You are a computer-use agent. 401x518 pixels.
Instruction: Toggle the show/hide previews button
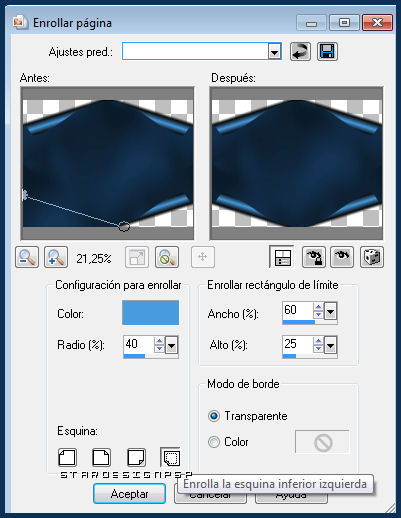282,257
